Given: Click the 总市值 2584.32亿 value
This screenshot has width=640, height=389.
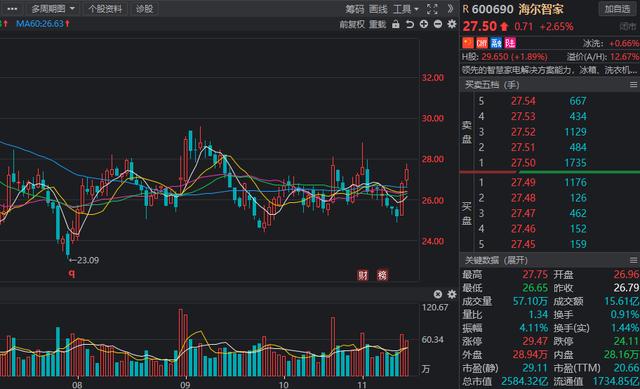Looking at the screenshot, I should (524, 381).
